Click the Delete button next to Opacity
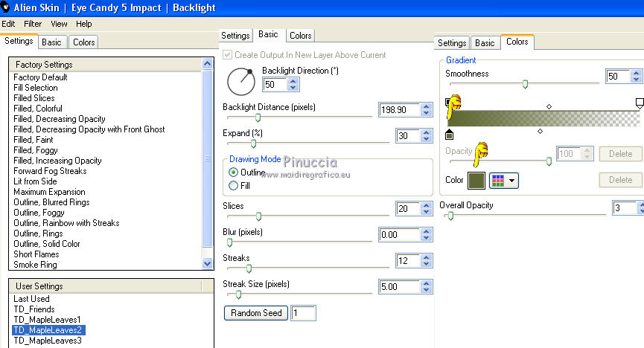The width and height of the screenshot is (644, 348). point(620,154)
